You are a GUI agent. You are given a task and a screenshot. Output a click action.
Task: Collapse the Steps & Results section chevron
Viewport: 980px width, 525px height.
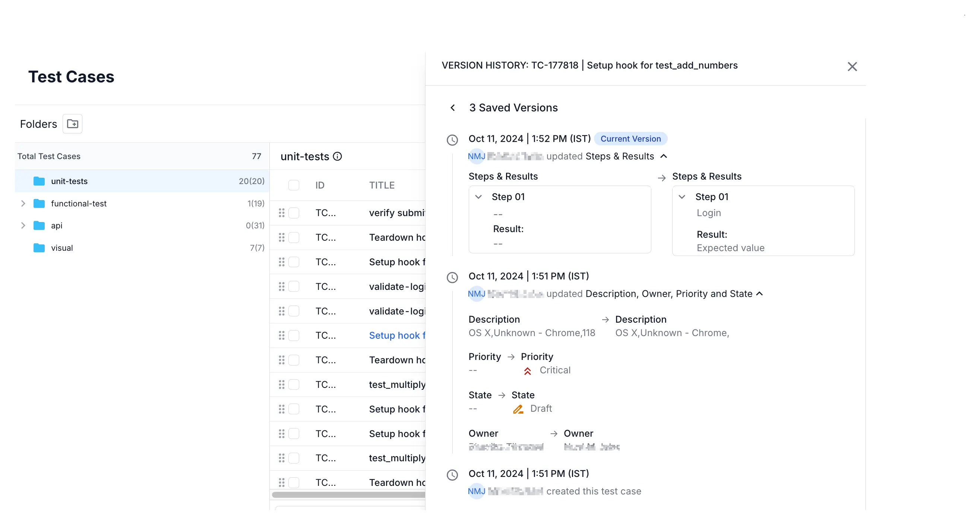pyautogui.click(x=664, y=155)
